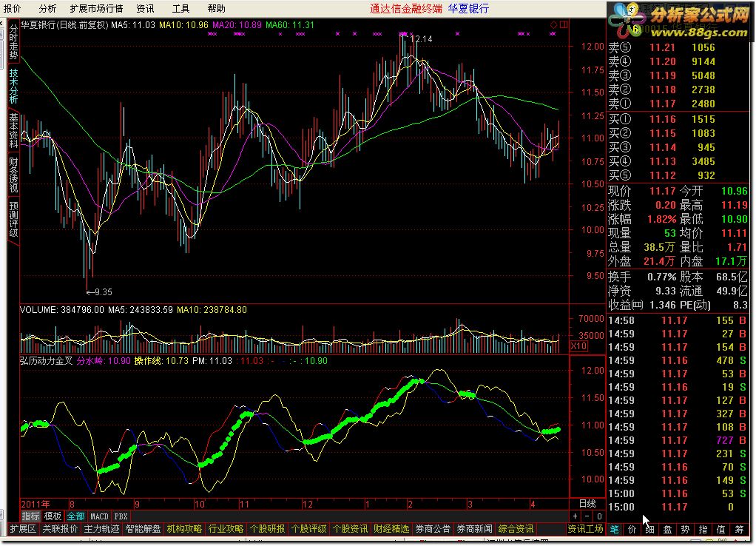Click the plus zoom button below the chart

click(x=576, y=516)
